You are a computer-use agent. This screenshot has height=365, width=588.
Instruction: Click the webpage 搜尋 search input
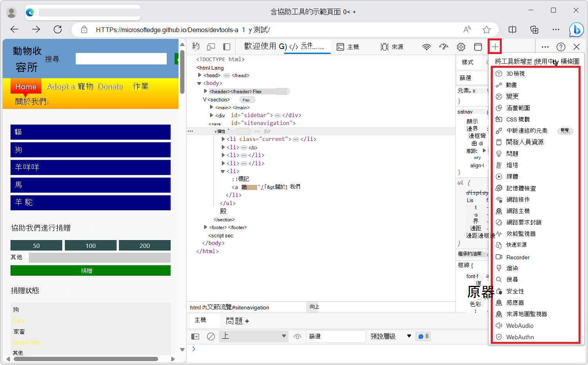121,59
